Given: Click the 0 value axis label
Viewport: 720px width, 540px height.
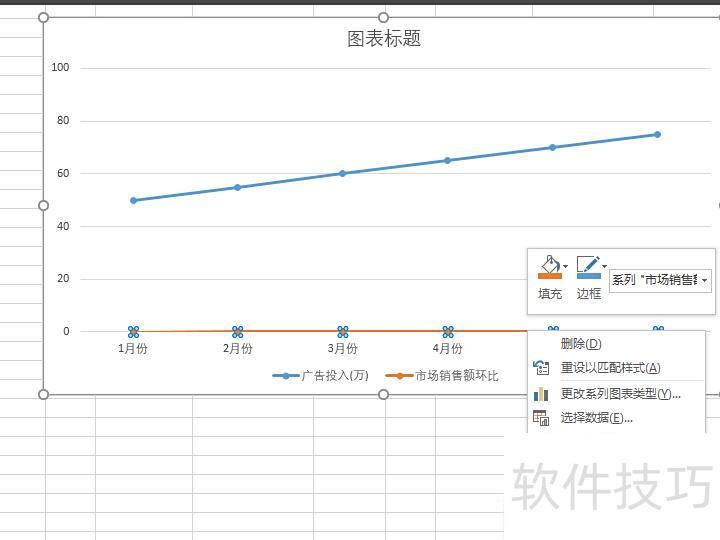Looking at the screenshot, I should click(x=67, y=332).
